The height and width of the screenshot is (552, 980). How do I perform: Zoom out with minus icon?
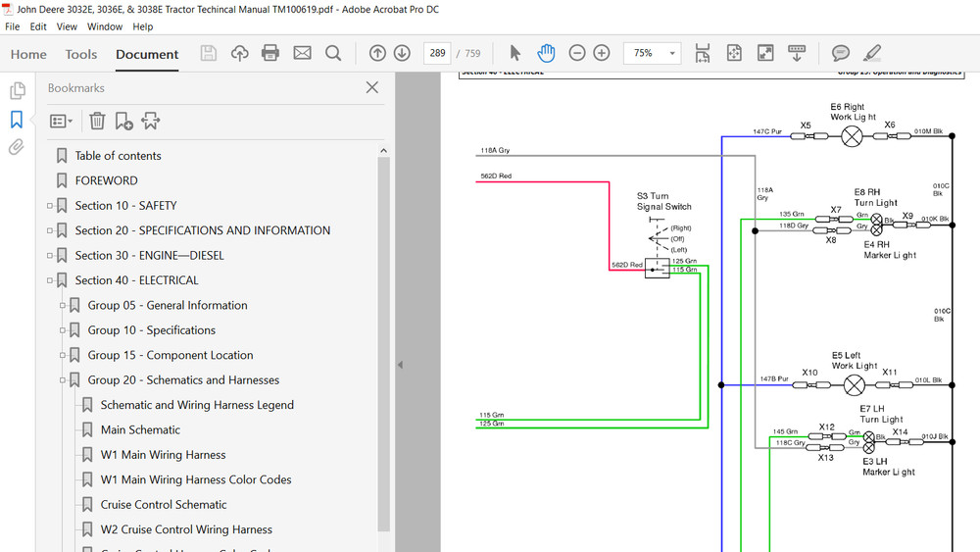[577, 53]
